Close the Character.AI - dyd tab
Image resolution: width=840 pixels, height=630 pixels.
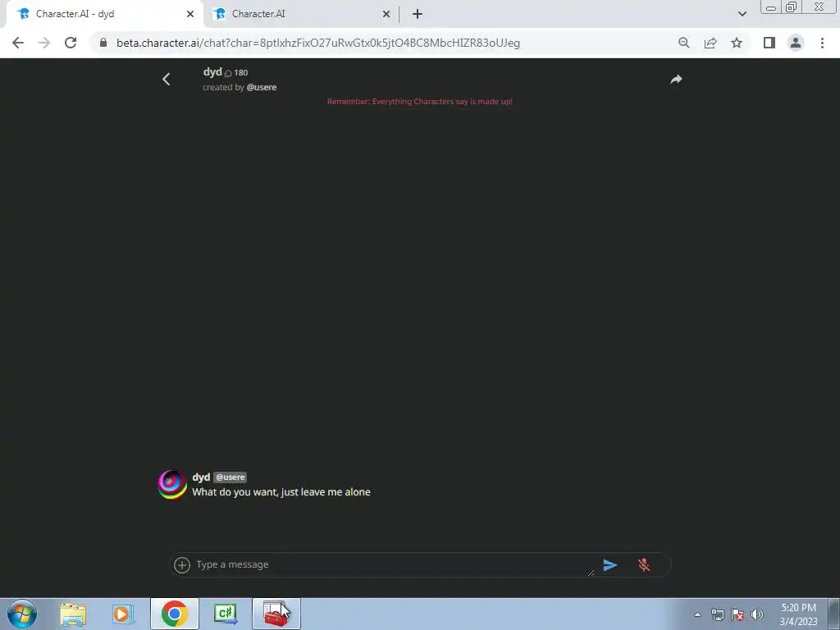pyautogui.click(x=190, y=14)
